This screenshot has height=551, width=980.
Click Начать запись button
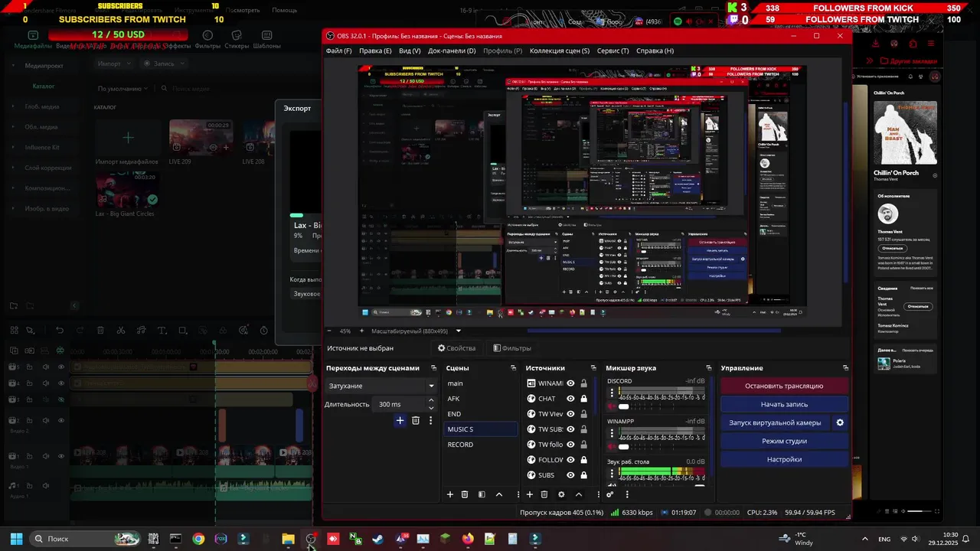coord(784,404)
